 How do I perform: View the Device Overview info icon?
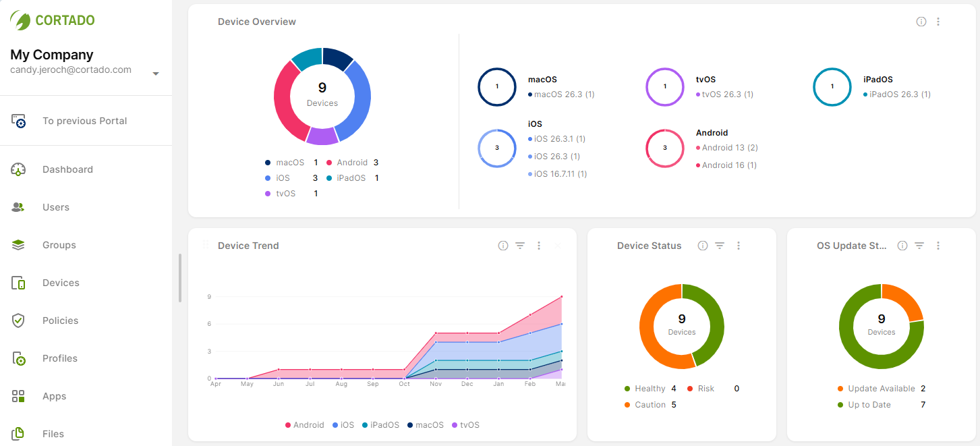921,21
